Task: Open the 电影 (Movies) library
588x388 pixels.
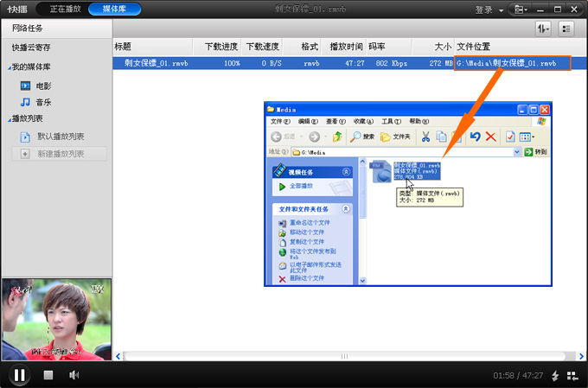Action: tap(43, 86)
